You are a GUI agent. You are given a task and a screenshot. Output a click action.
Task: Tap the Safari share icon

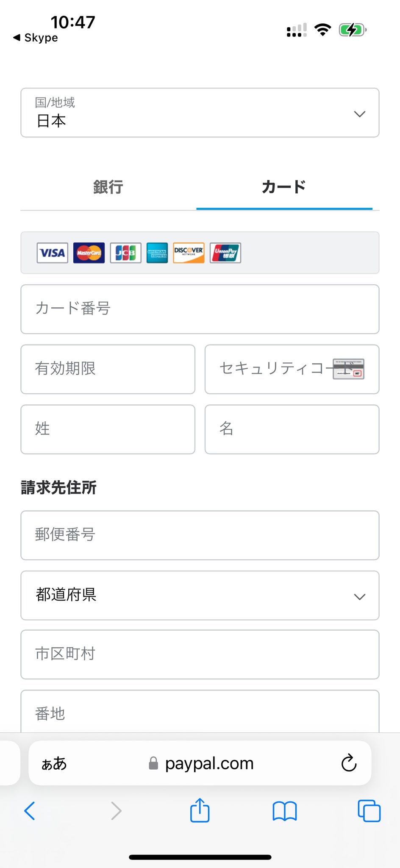click(200, 811)
